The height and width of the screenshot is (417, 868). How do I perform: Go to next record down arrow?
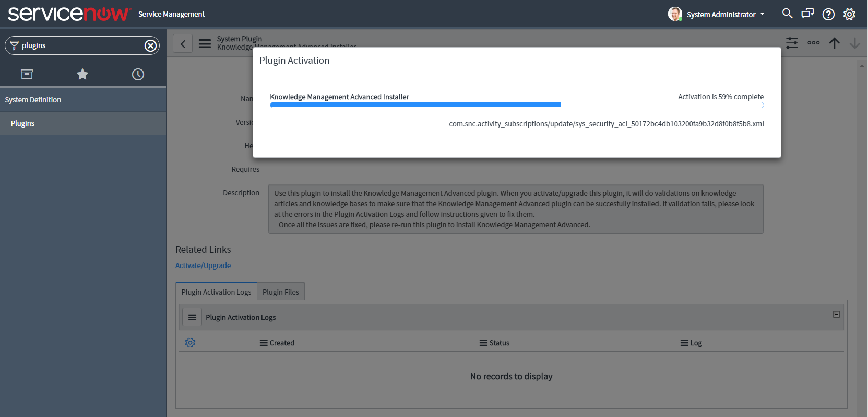[854, 43]
